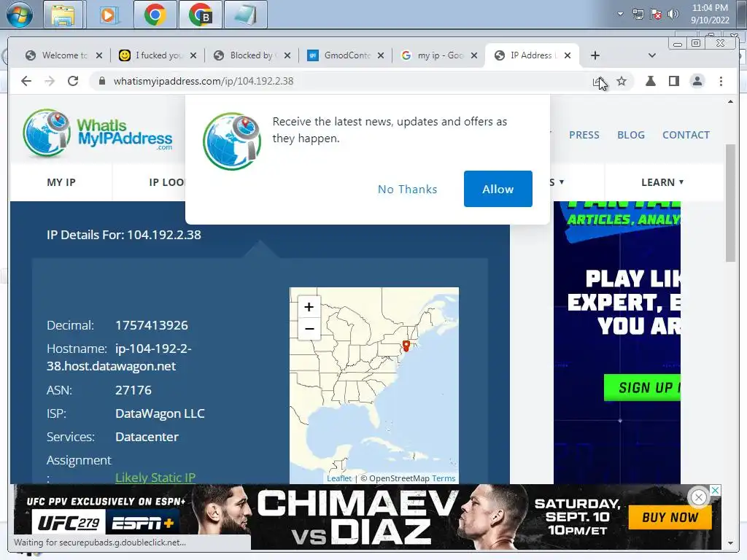Open the tab search dropdown chevron
The height and width of the screenshot is (560, 747).
point(652,55)
